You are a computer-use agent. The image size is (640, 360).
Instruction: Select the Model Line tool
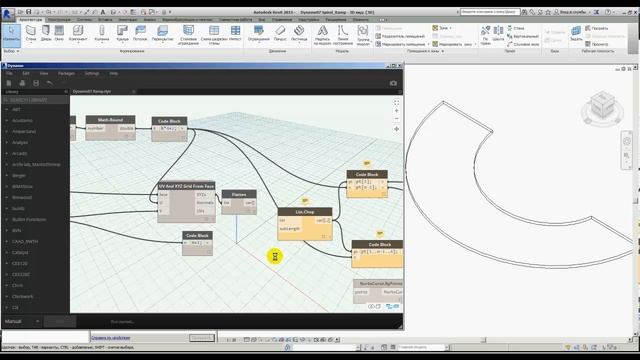coord(343,34)
